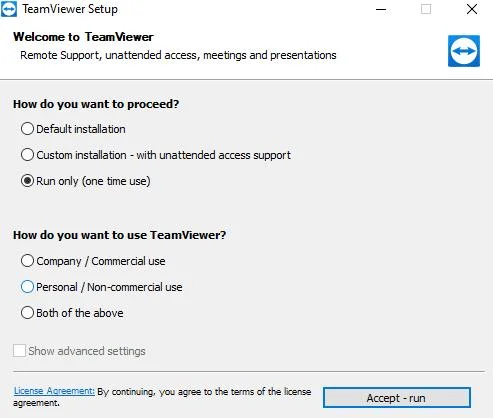
Task: Click the Welcome to TeamViewer heading
Action: (83, 37)
